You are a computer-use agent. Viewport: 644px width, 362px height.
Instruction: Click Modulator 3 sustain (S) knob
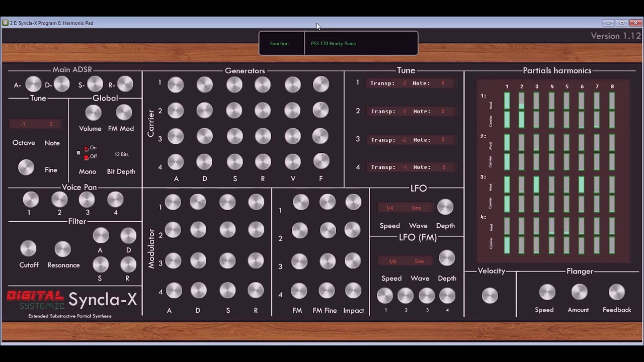click(227, 260)
